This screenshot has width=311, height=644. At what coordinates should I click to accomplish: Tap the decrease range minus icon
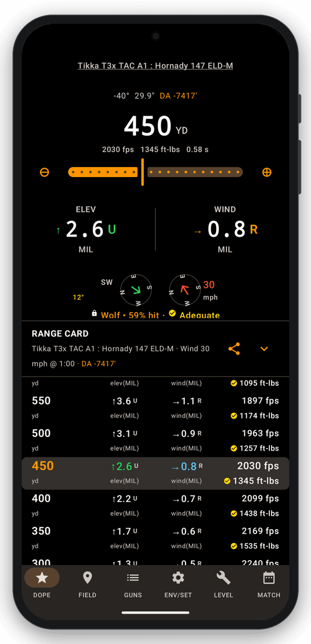[44, 172]
